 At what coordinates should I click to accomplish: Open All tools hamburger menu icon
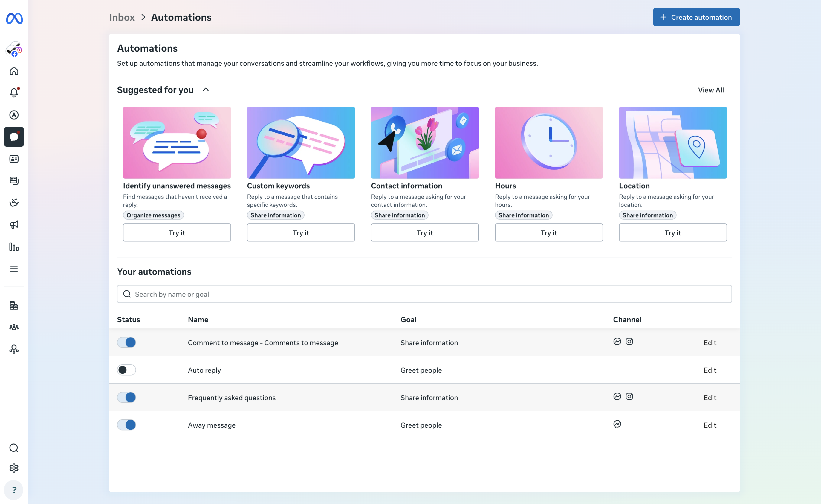pos(14,269)
